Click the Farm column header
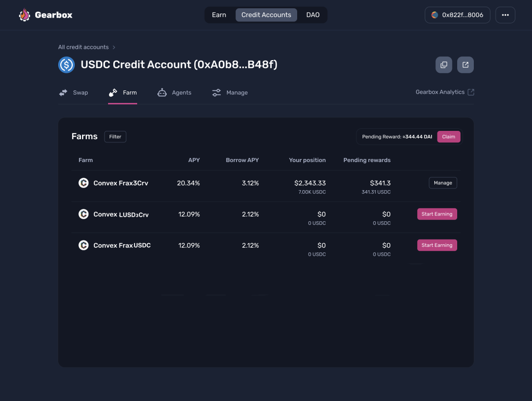532x401 pixels. (x=86, y=160)
